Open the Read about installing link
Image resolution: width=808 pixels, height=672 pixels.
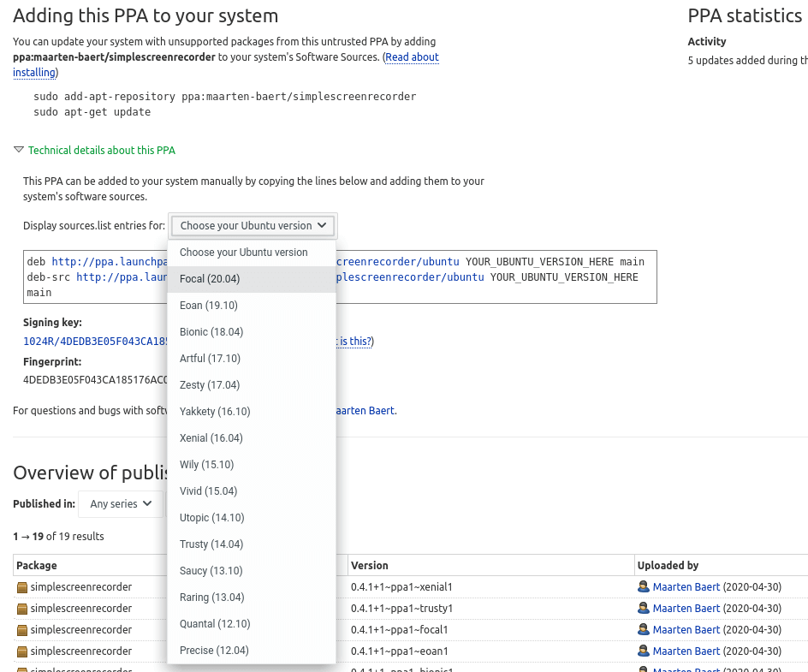(411, 57)
